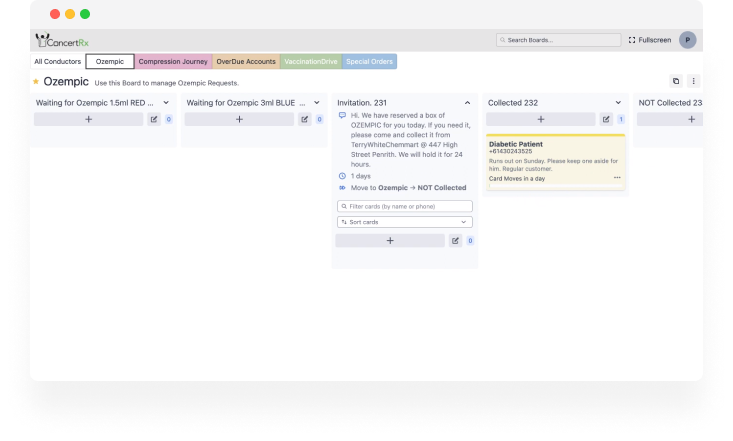Collapse the Invitation column details
This screenshot has height=441, width=733.
(x=467, y=102)
